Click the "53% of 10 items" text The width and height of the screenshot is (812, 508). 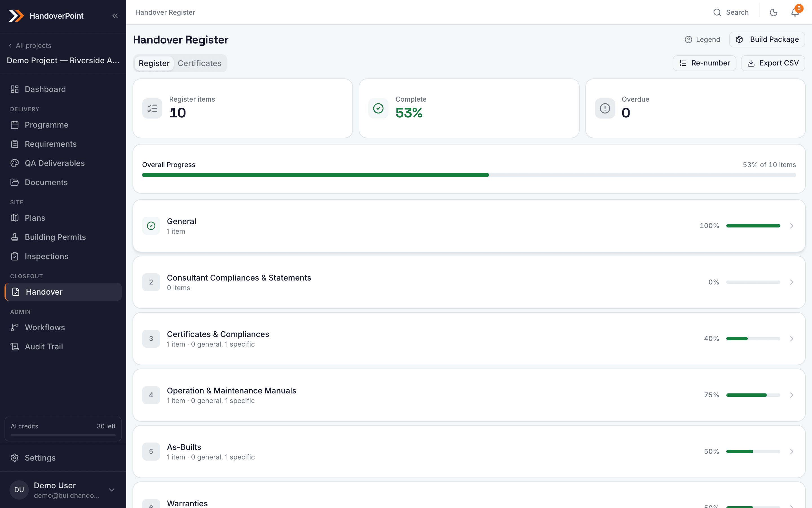coord(769,165)
